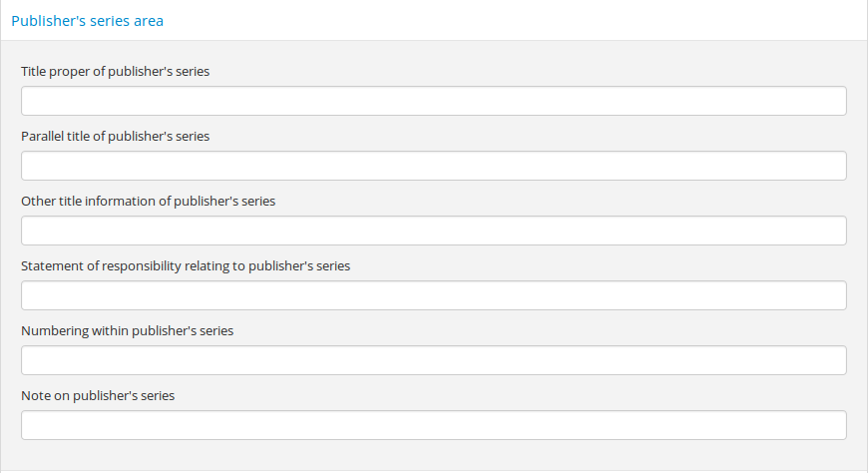Place cursor in the first text box, Title proper
Viewport: 868px width, 473px height.
coord(433,101)
